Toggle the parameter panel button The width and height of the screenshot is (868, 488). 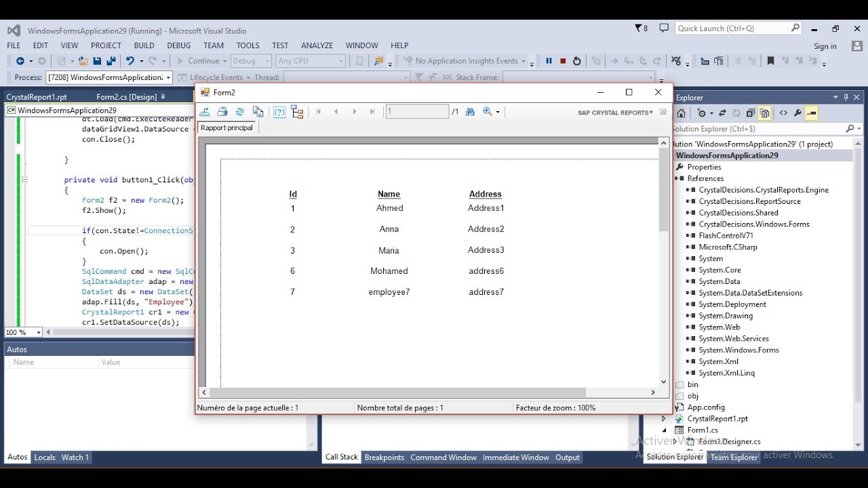click(279, 112)
